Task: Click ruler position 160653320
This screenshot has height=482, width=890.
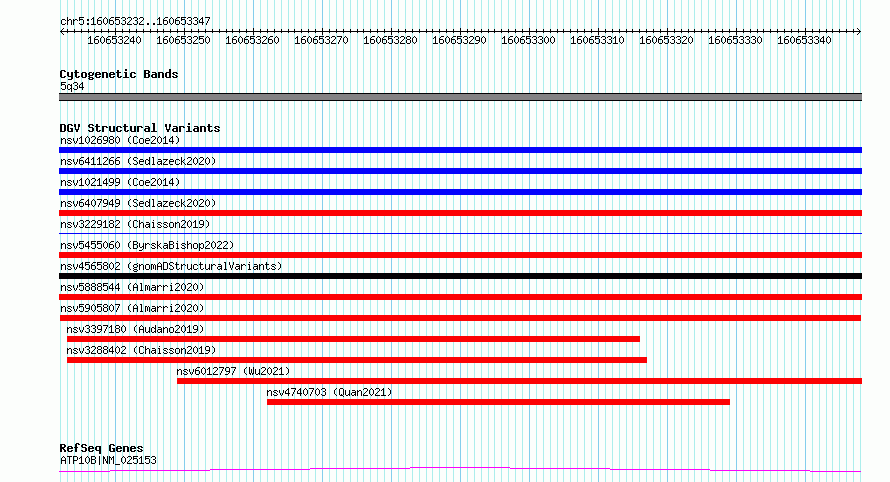Action: [x=666, y=40]
